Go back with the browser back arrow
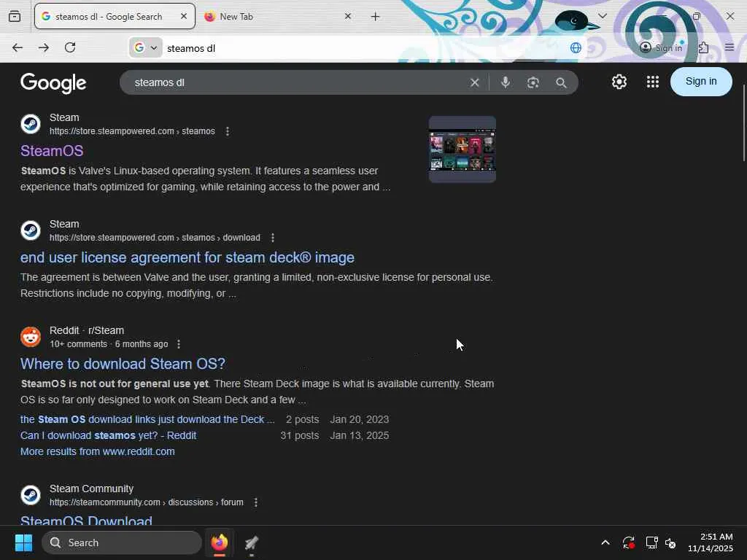This screenshot has width=747, height=560. (18, 47)
